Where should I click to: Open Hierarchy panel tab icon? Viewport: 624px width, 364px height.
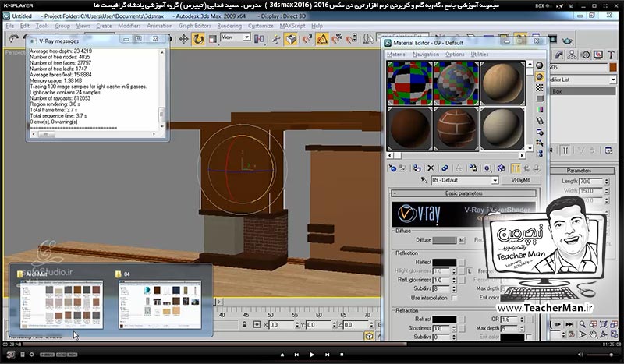tap(572, 55)
